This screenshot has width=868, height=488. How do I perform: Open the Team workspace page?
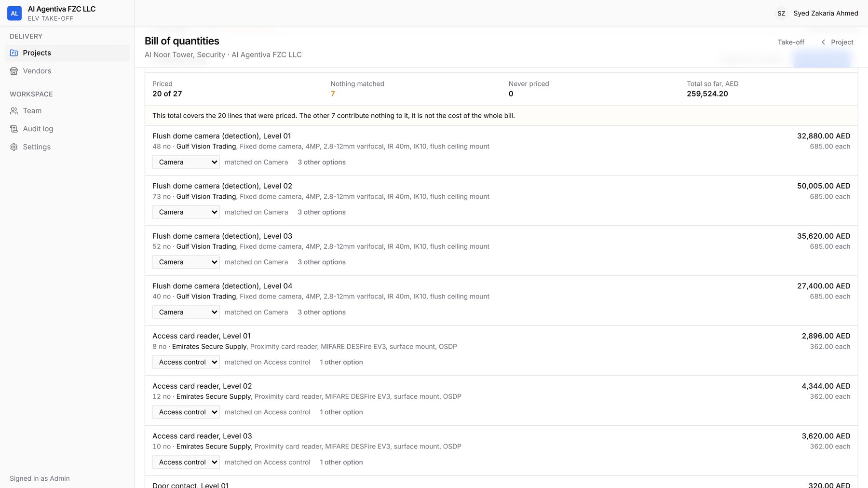pos(67,111)
